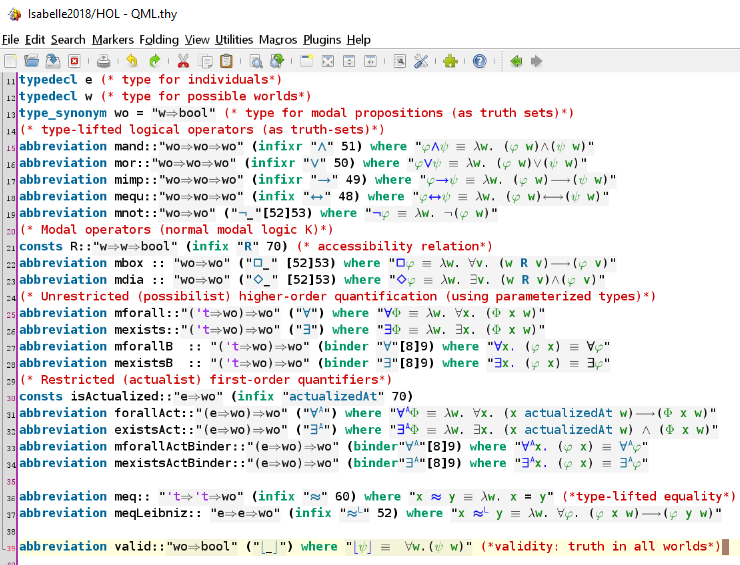Open the Markers menu
Screen dimensions: 740x565
click(x=113, y=40)
